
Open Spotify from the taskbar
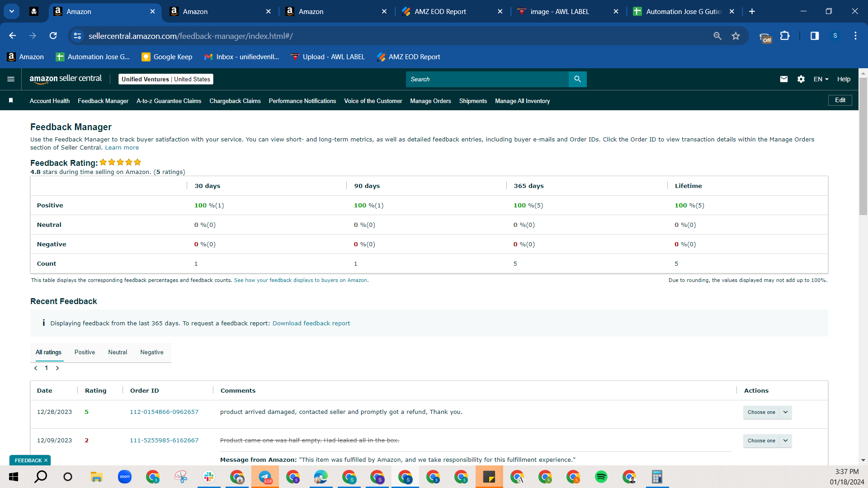click(x=601, y=477)
